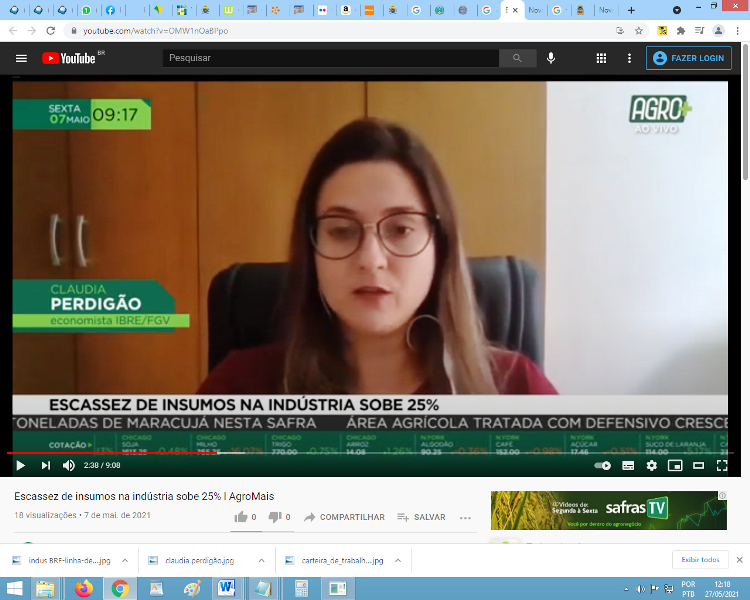Viewport: 750px width, 600px height.
Task: Switch to the Facebook tab
Action: [x=110, y=10]
